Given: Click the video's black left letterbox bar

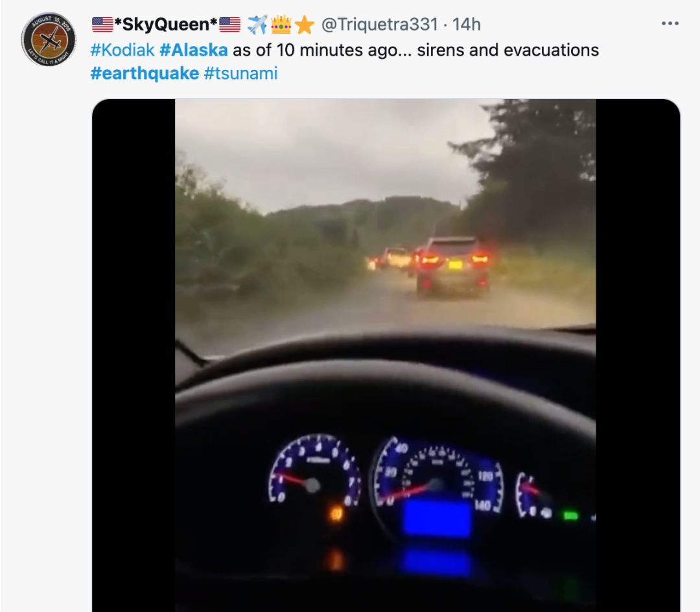Looking at the screenshot, I should [x=134, y=355].
